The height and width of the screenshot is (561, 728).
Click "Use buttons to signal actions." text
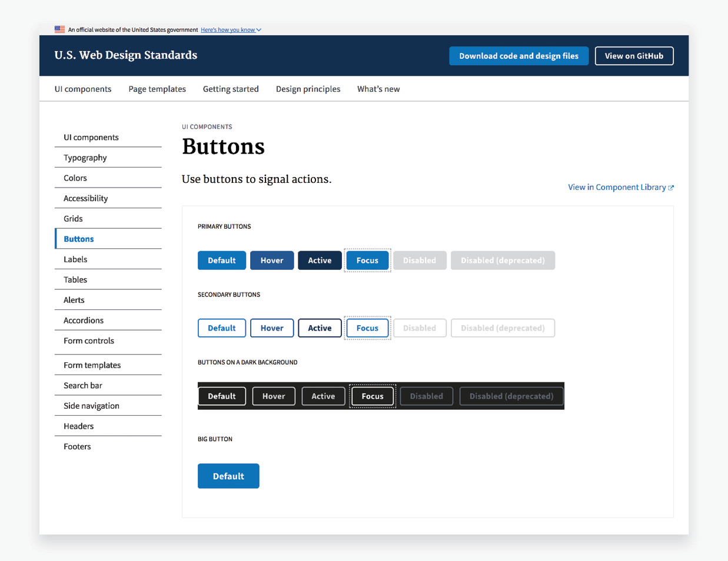click(x=257, y=179)
